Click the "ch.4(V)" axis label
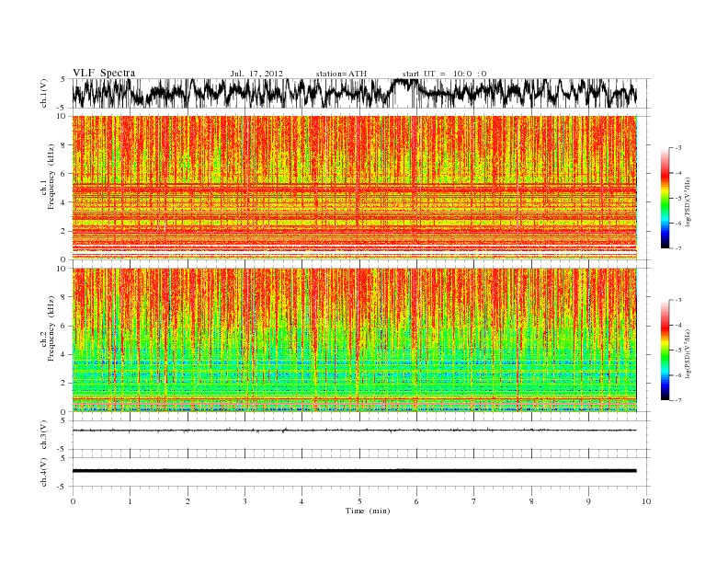This screenshot has height=563, width=728. (44, 472)
